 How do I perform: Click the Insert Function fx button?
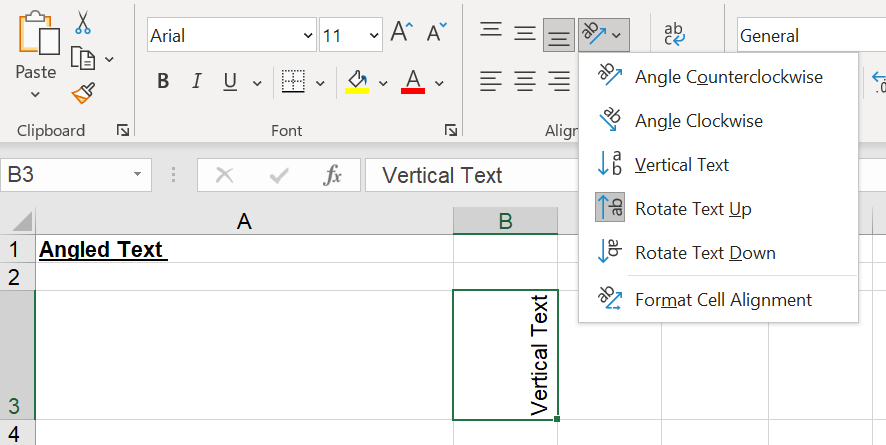coord(332,176)
